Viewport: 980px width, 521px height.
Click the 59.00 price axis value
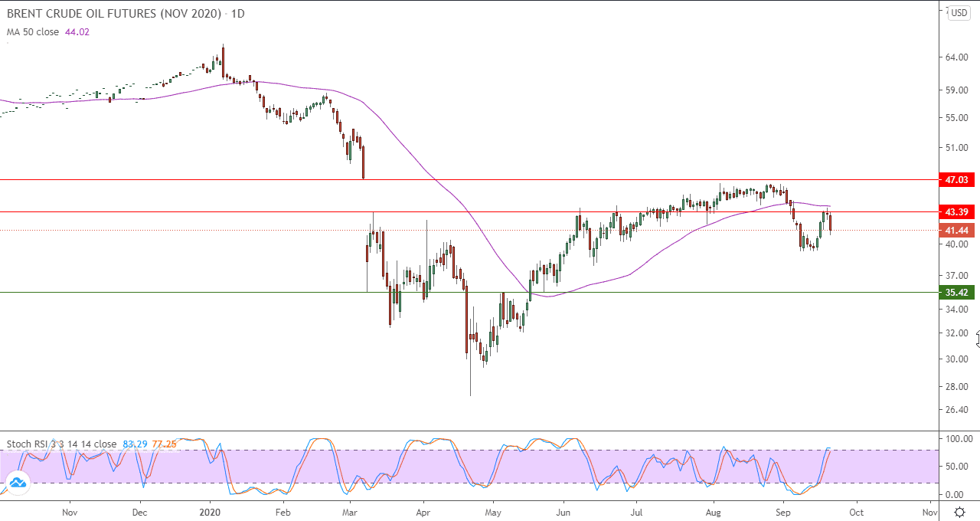point(957,90)
